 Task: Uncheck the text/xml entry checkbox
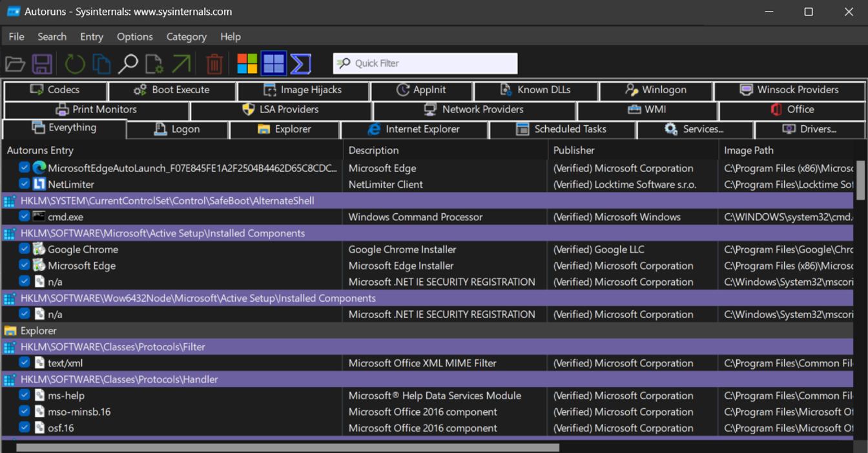point(25,363)
